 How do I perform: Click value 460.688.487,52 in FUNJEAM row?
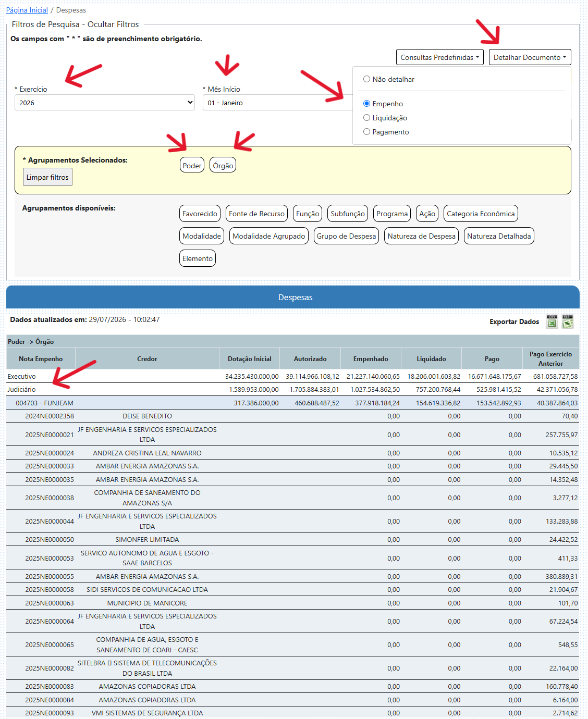tap(316, 403)
